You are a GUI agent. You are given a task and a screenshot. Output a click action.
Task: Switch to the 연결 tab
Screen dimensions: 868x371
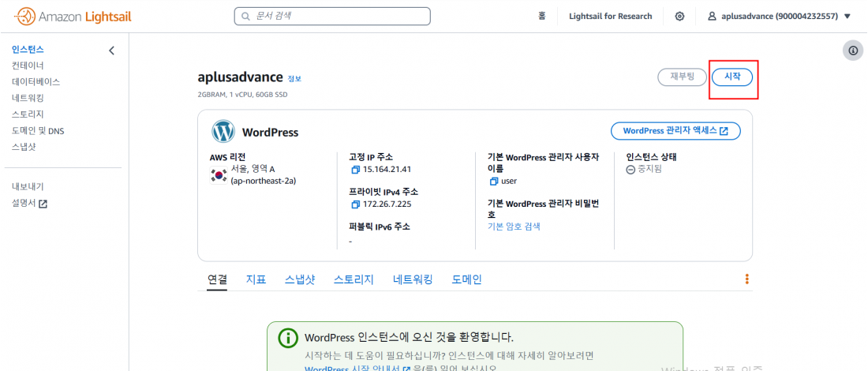(x=217, y=279)
